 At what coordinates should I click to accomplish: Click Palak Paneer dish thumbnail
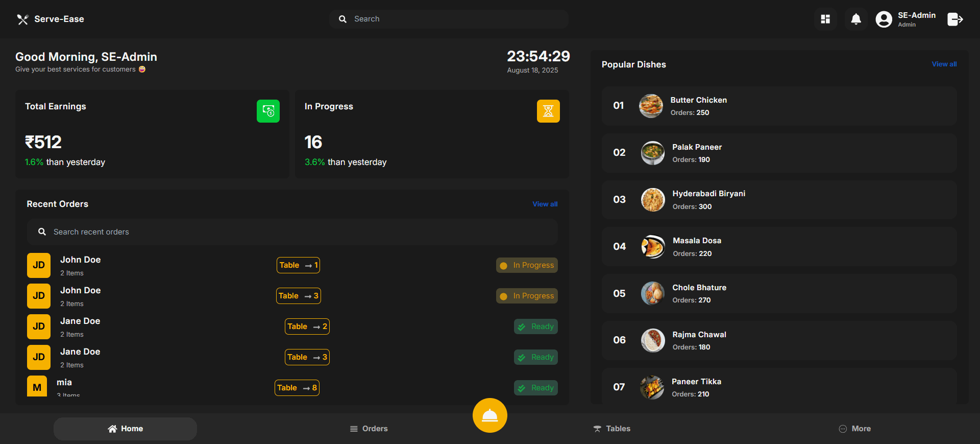[653, 153]
